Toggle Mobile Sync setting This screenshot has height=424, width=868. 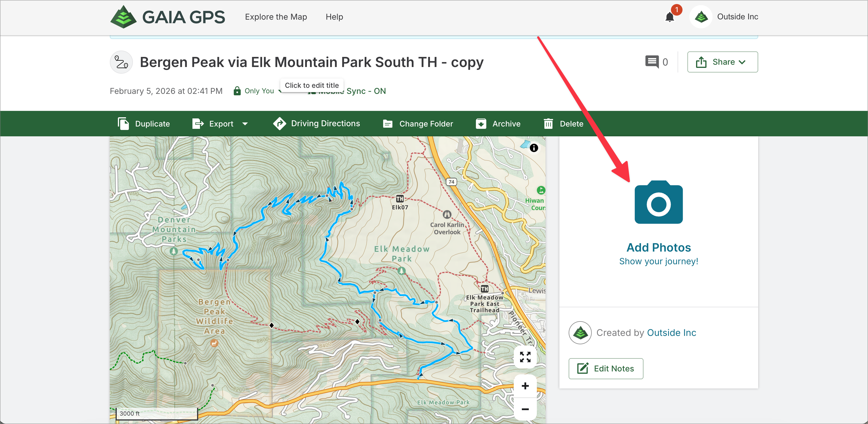pyautogui.click(x=366, y=91)
